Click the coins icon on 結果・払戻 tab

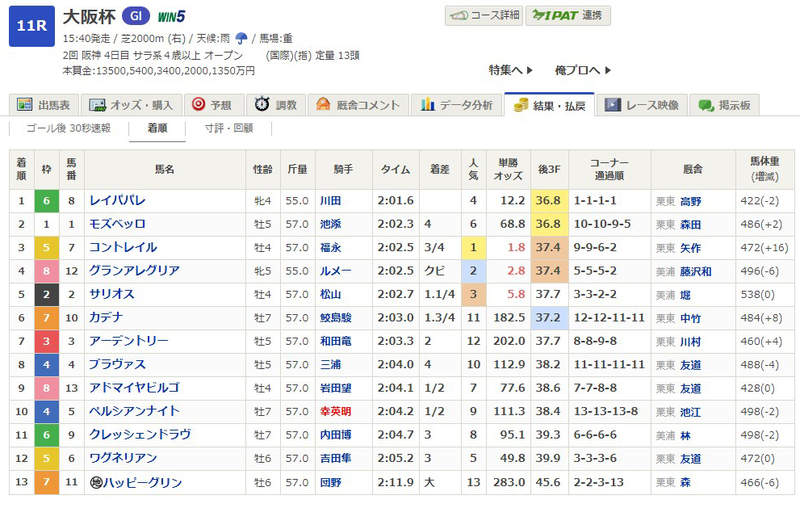pos(521,105)
